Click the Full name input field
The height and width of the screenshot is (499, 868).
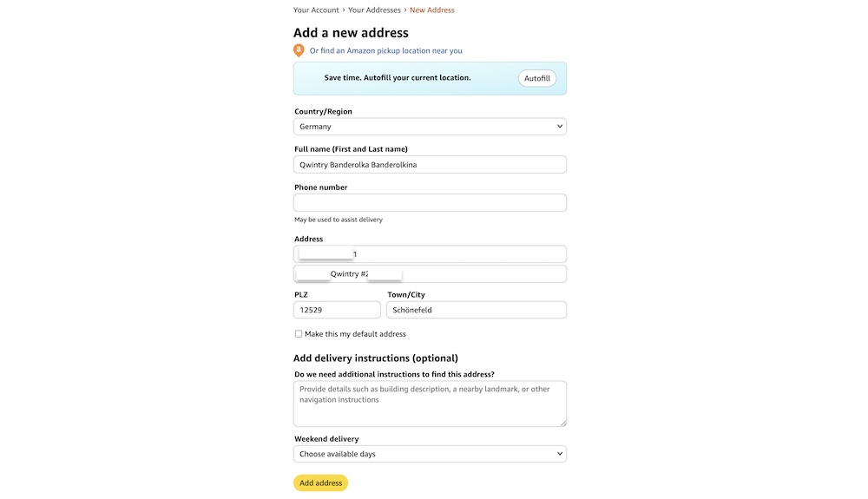tap(430, 165)
